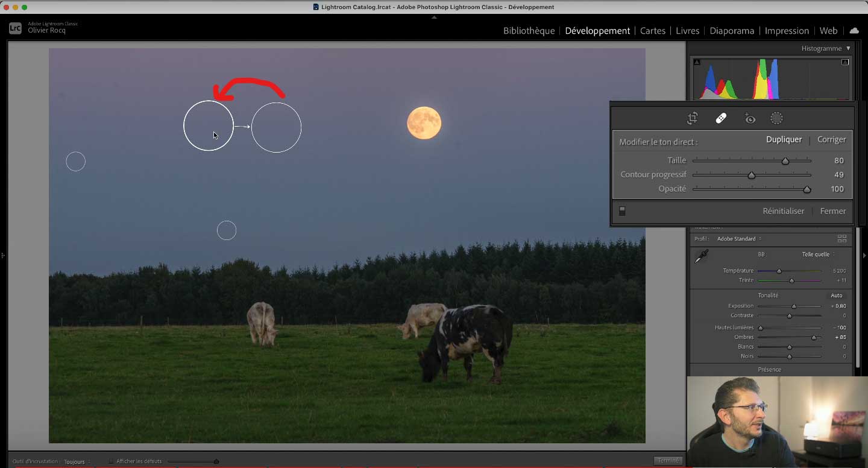Open the Telle quelle white balance dropdown
868x468 pixels.
818,255
